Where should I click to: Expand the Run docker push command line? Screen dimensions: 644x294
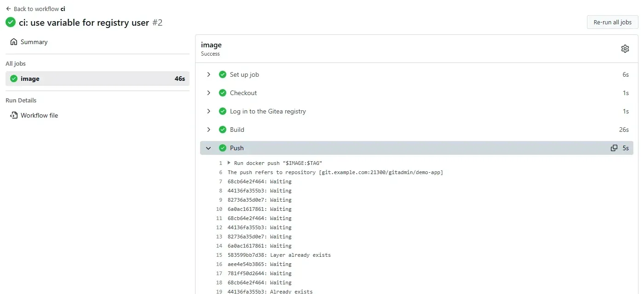229,163
